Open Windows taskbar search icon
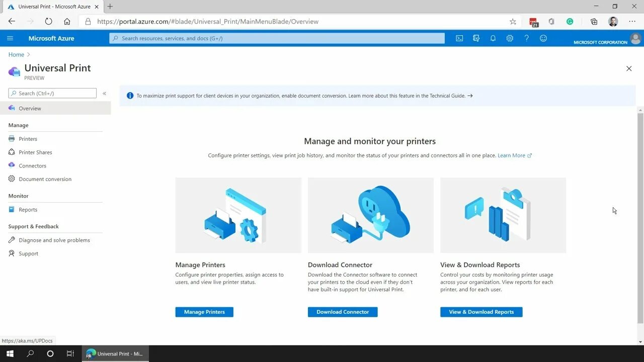Screen dimensions: 644x362 click(x=30, y=353)
